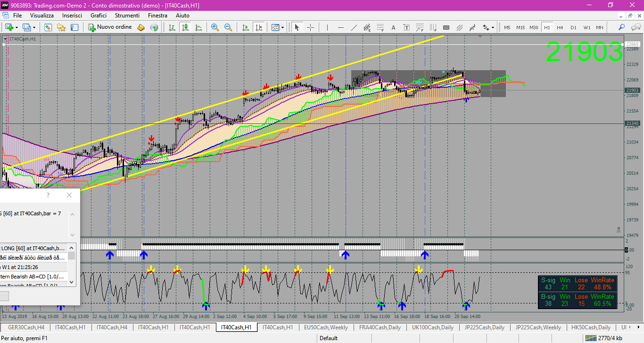Zoom in on the chart
This screenshot has width=644, height=343.
pyautogui.click(x=215, y=27)
